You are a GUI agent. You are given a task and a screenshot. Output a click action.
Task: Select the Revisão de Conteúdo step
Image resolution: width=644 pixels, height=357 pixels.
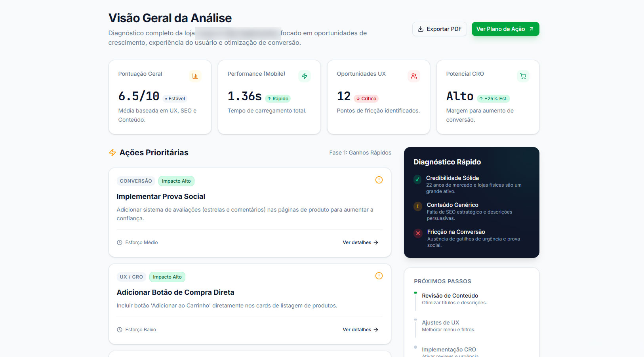coord(450,296)
